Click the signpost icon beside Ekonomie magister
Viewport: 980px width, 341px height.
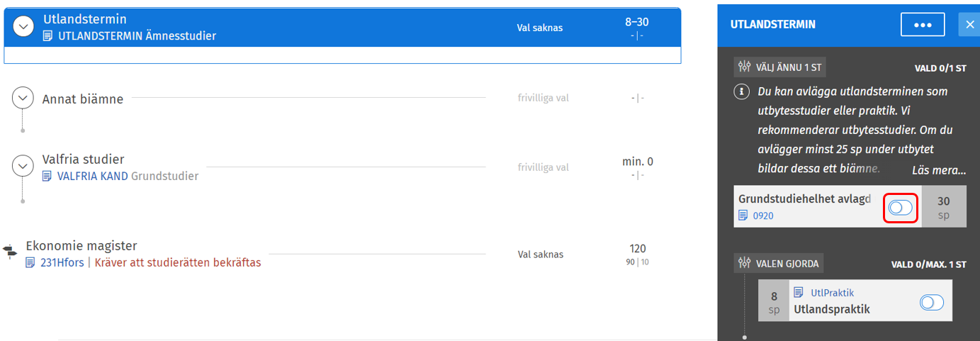(10, 250)
